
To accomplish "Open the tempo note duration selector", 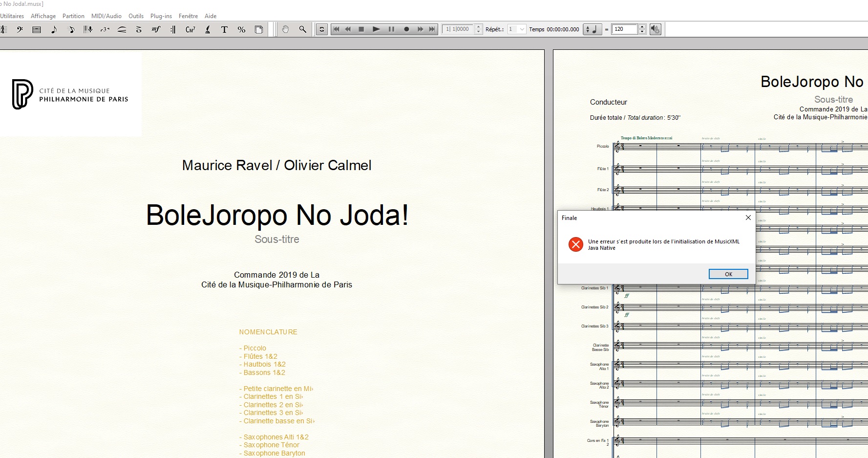I will [x=592, y=29].
